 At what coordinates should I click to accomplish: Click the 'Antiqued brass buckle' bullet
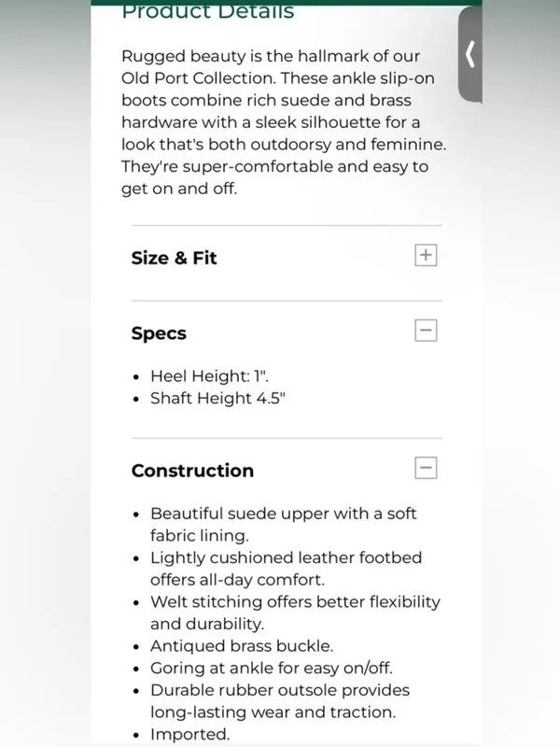242,646
